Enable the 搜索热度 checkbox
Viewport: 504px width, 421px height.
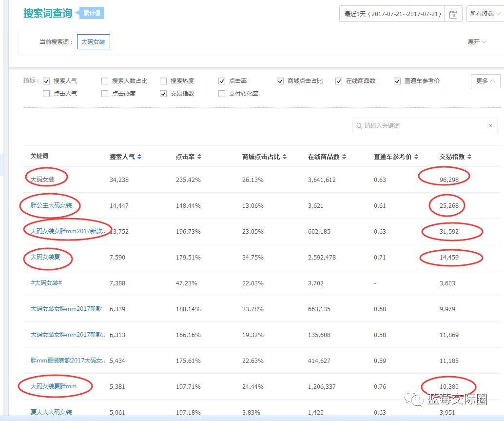pyautogui.click(x=163, y=81)
